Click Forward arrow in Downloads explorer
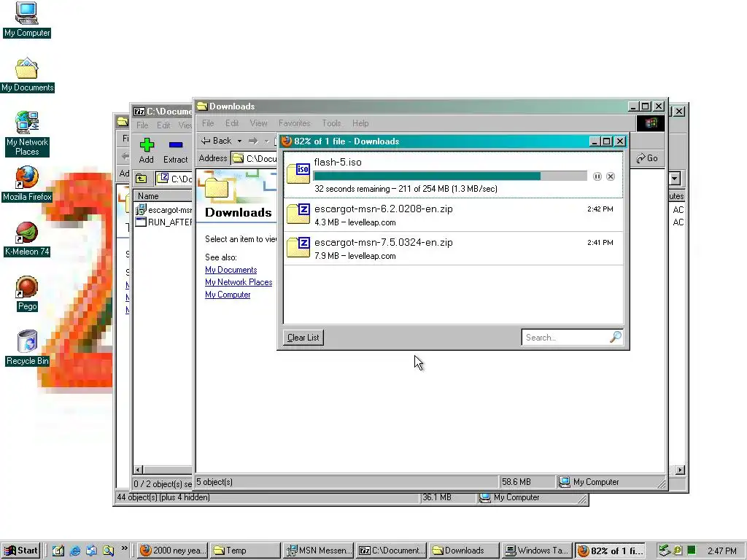Image resolution: width=747 pixels, height=560 pixels. click(253, 141)
